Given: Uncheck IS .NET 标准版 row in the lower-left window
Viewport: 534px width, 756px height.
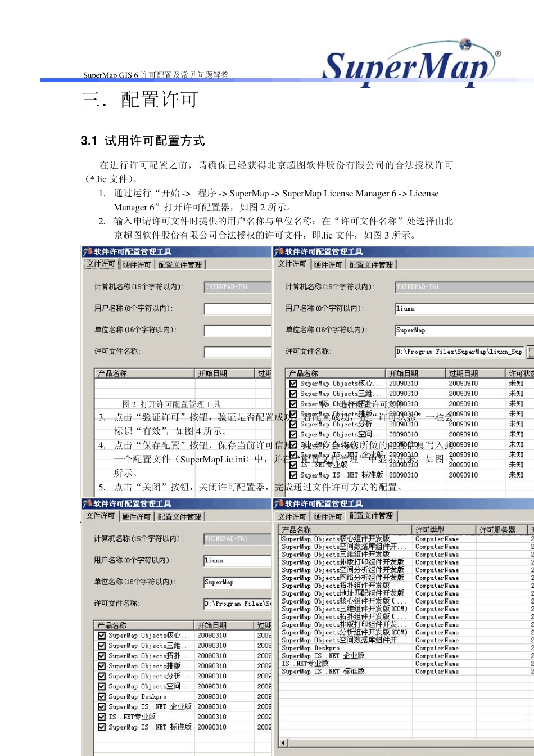Looking at the screenshot, I should [102, 727].
